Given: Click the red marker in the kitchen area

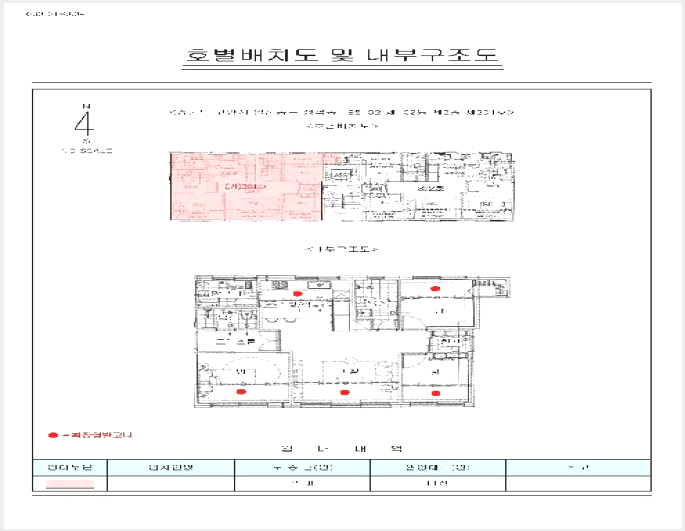Looking at the screenshot, I should pos(298,294).
